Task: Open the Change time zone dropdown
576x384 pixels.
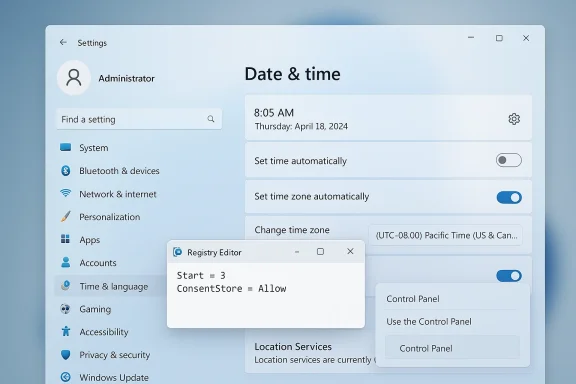Action: (445, 235)
